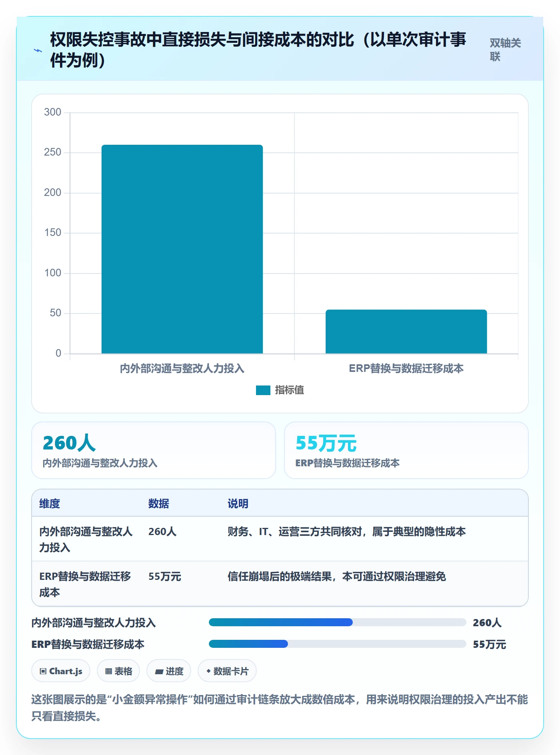
Task: Open the 55万元 data card
Action: coord(406,450)
